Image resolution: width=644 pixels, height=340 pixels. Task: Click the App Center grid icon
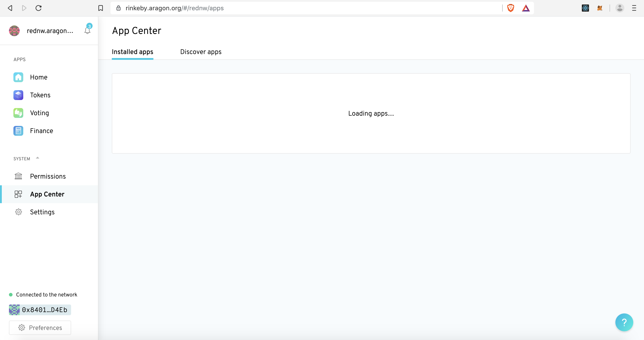18,194
